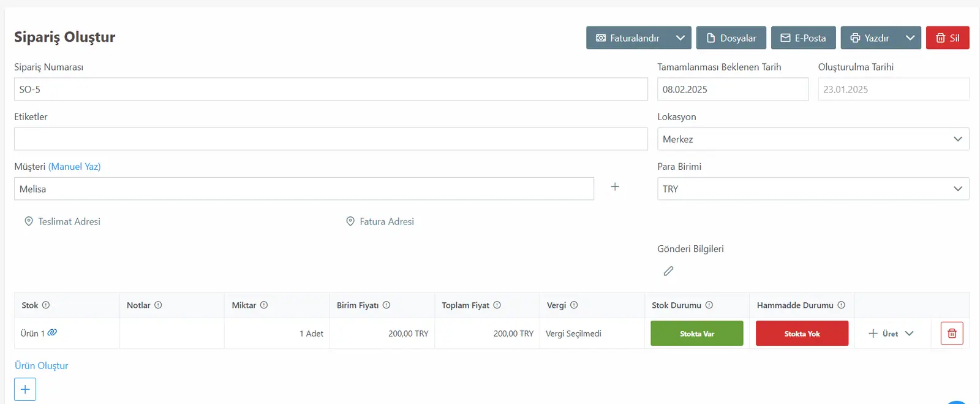Add a new row with the plus button
This screenshot has height=404, width=980.
click(25, 389)
